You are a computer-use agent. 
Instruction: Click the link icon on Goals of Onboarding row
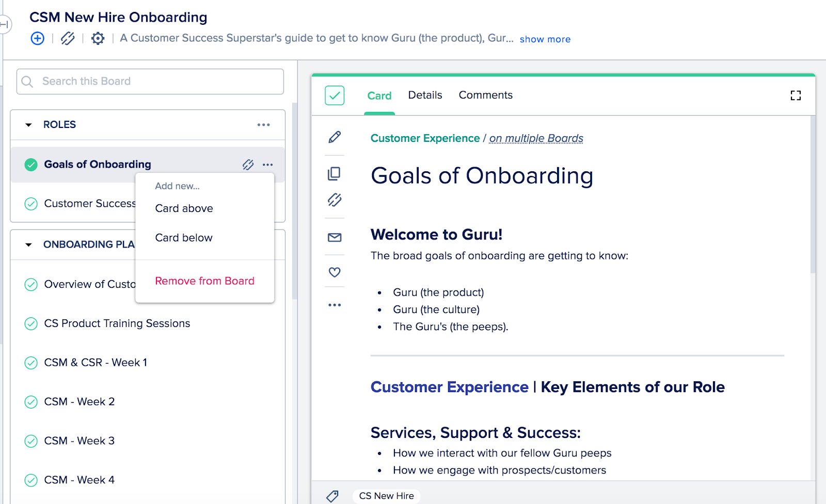click(x=248, y=165)
